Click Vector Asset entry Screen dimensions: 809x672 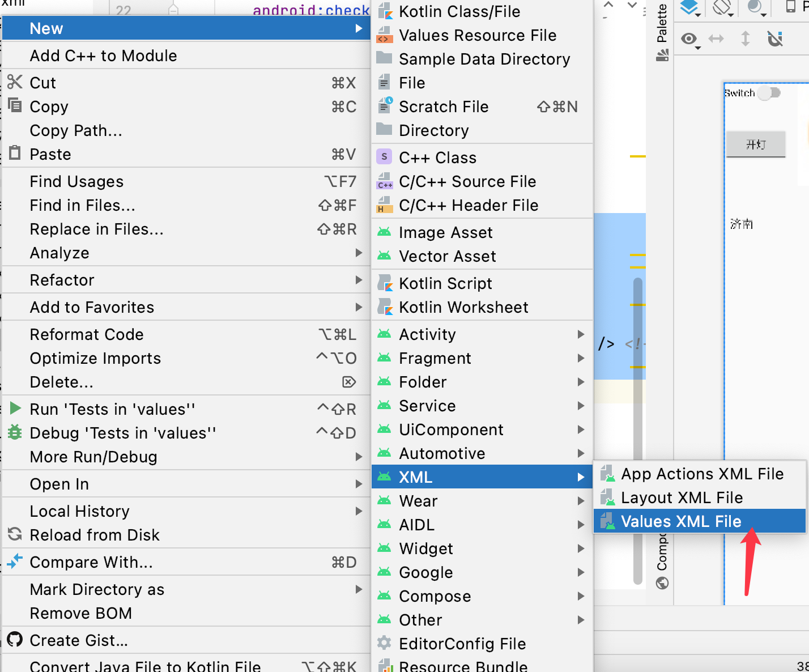click(x=482, y=256)
